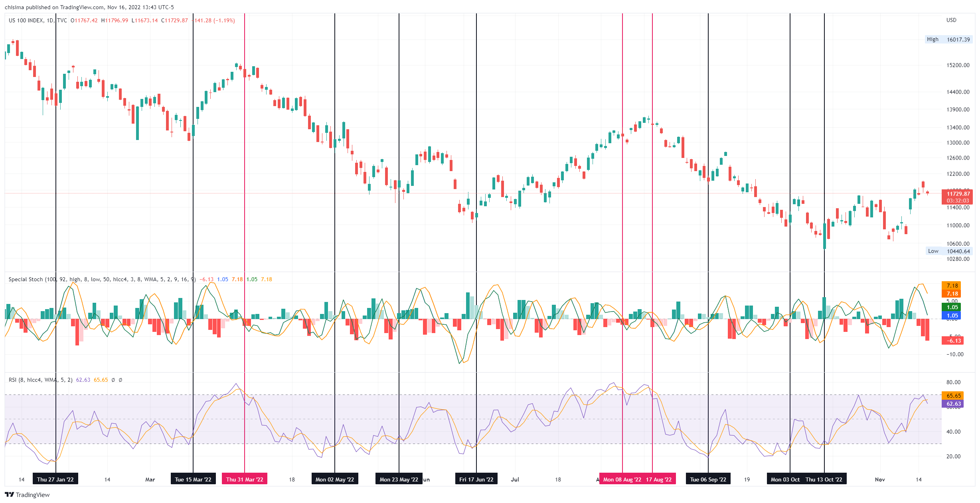Click the blue 1.05 stochastic value label
This screenshot has height=503, width=980.
point(952,316)
